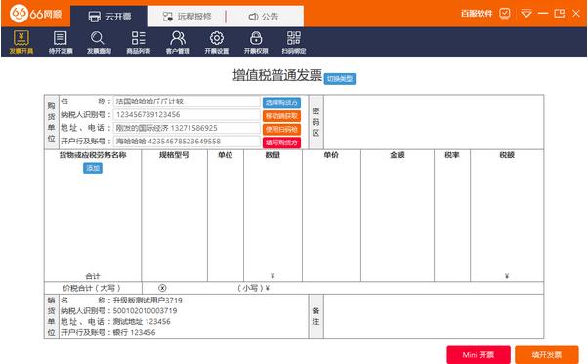Click inside the 备注 remarks area
The height and width of the screenshot is (364, 588).
pyautogui.click(x=434, y=316)
